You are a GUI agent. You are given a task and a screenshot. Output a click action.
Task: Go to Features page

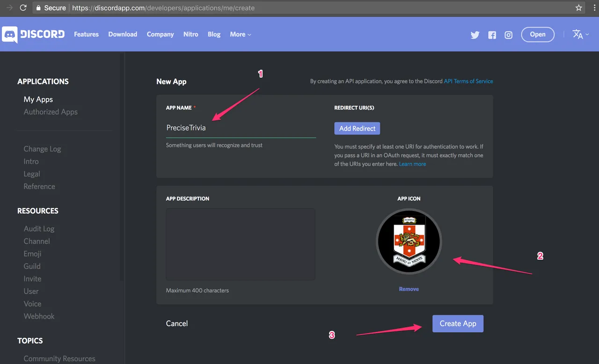[86, 34]
